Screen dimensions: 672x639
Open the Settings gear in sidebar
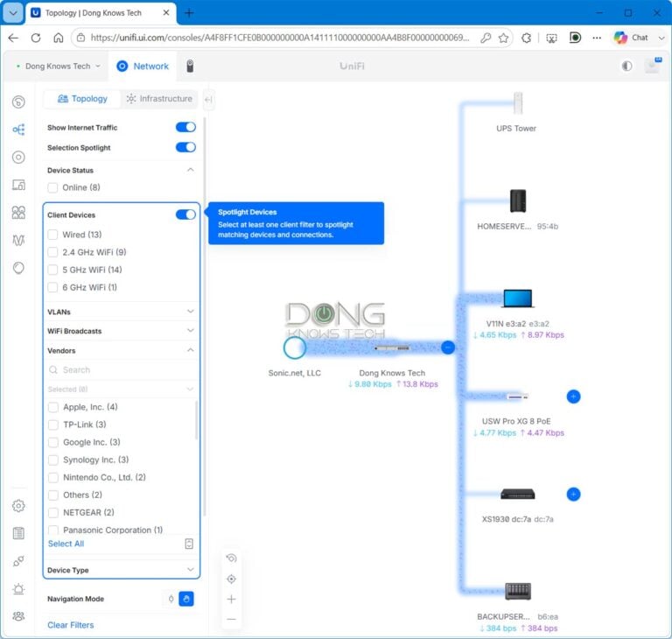[x=18, y=506]
